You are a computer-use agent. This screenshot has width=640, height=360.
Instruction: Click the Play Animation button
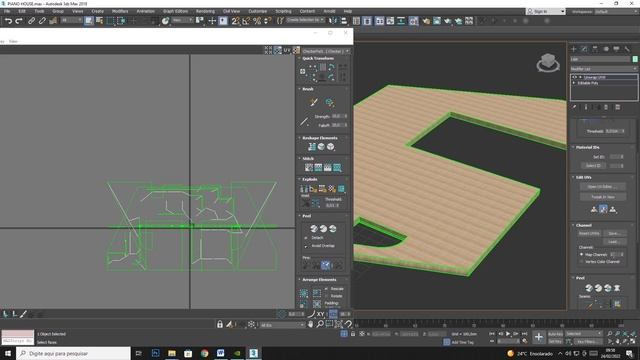[x=508, y=334]
